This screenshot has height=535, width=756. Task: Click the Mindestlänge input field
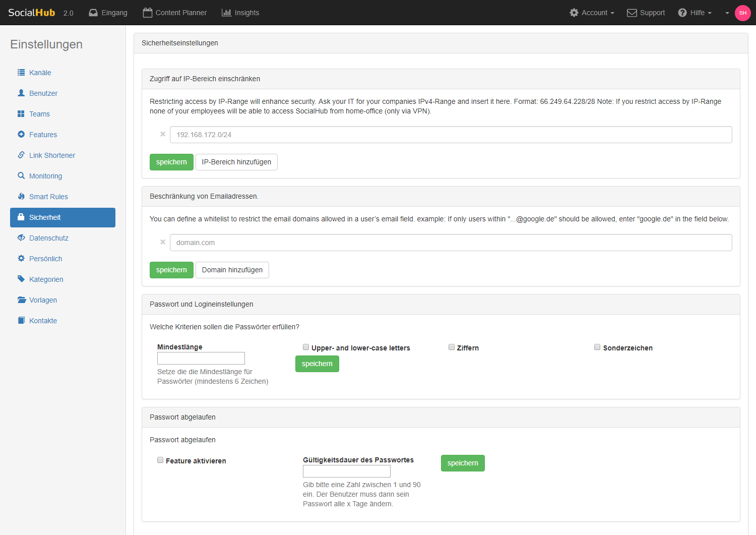[201, 358]
